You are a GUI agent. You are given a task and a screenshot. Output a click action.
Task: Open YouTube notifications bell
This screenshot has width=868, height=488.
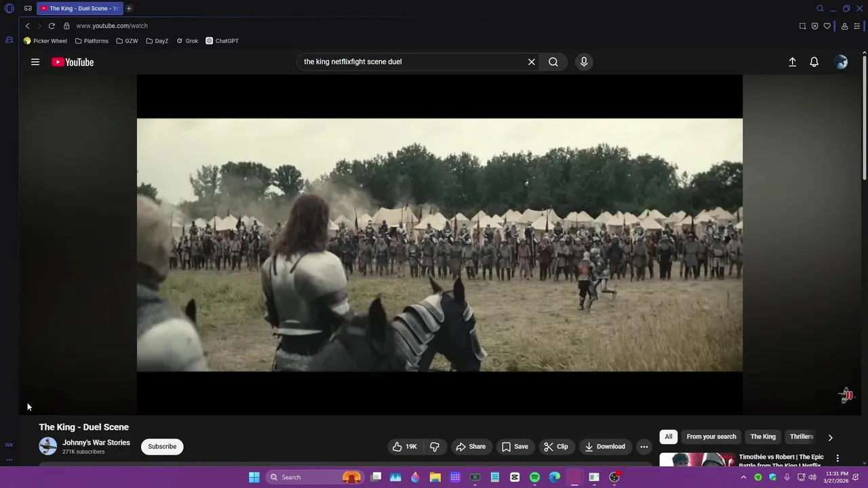[814, 62]
